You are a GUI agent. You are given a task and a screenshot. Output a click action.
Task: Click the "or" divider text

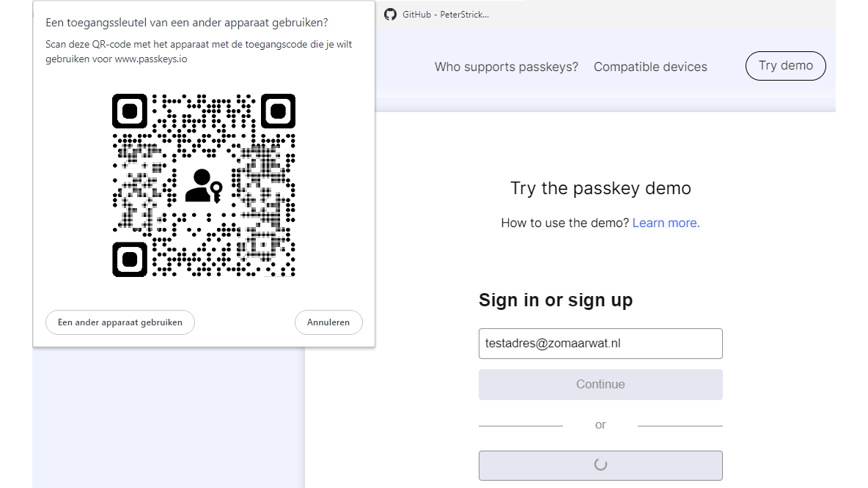[600, 425]
